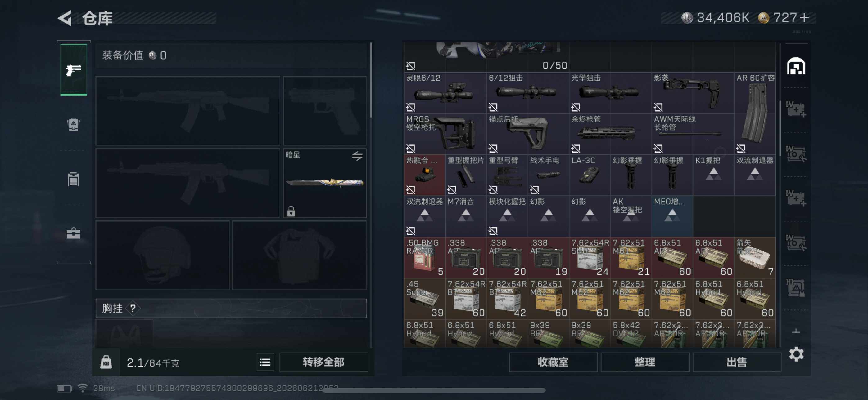Click the 胸挂 question mark help icon
The height and width of the screenshot is (400, 868).
click(x=133, y=308)
